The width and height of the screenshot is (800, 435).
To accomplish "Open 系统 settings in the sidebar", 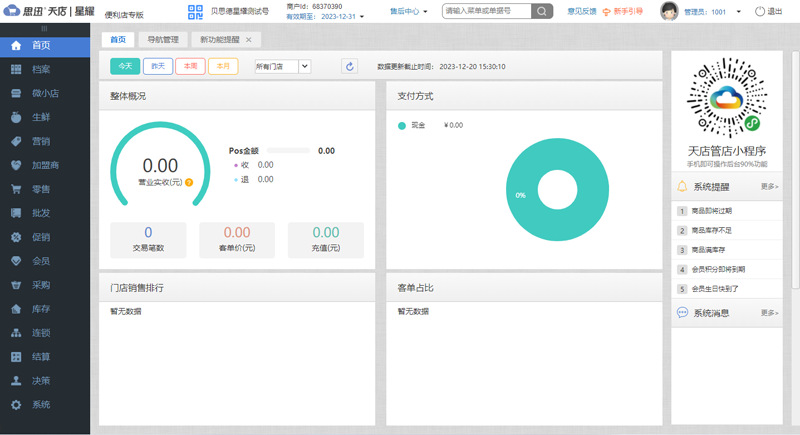I will tap(40, 405).
